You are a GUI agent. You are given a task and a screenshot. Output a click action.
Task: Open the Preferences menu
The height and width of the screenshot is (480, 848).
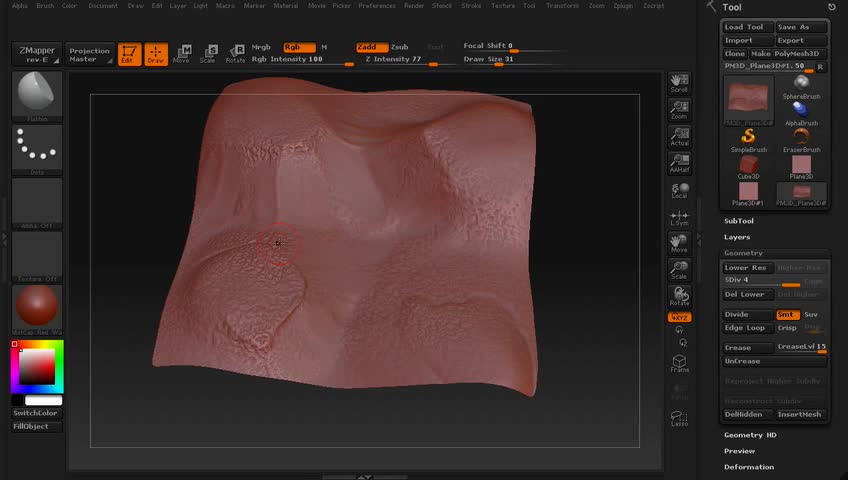click(377, 5)
